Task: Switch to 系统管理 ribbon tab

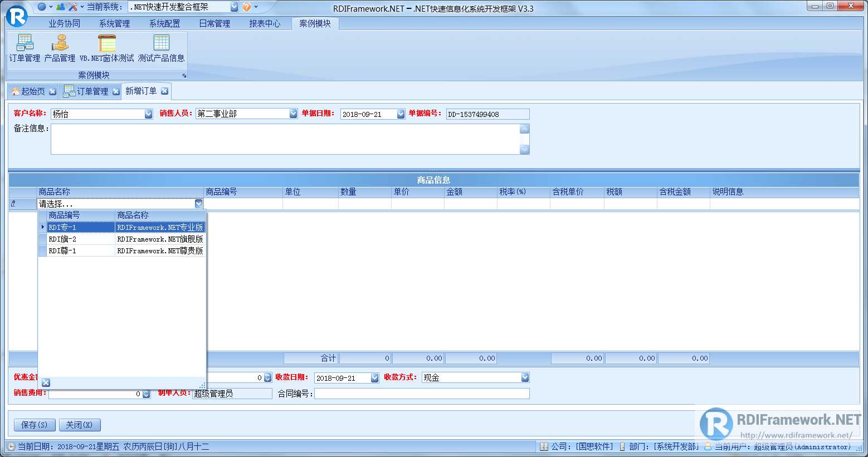Action: pyautogui.click(x=114, y=23)
